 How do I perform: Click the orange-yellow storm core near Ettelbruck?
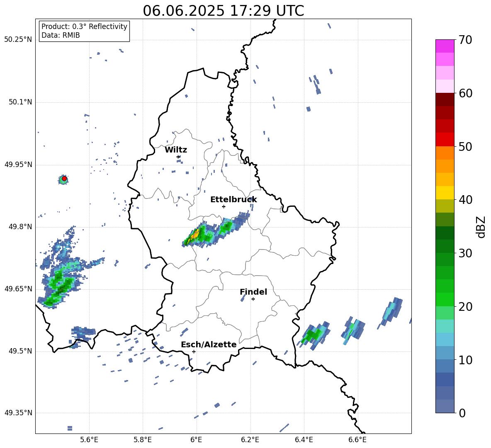coord(195,233)
